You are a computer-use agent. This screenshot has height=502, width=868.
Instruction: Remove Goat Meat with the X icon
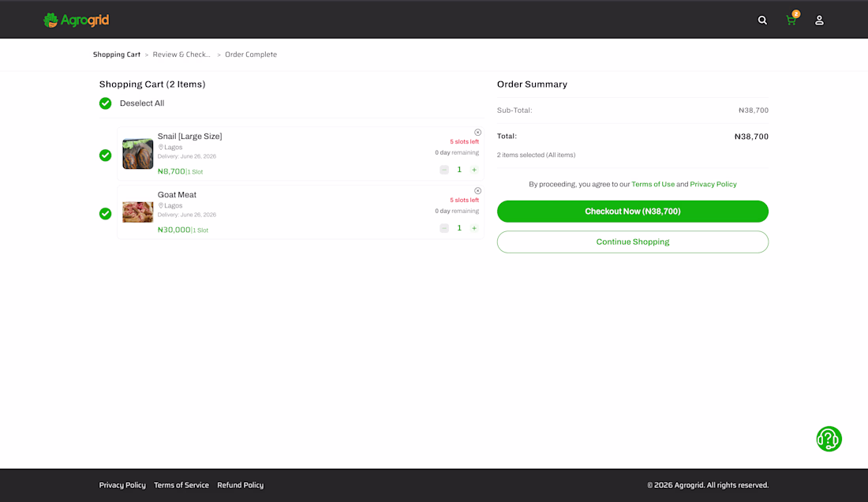[477, 191]
